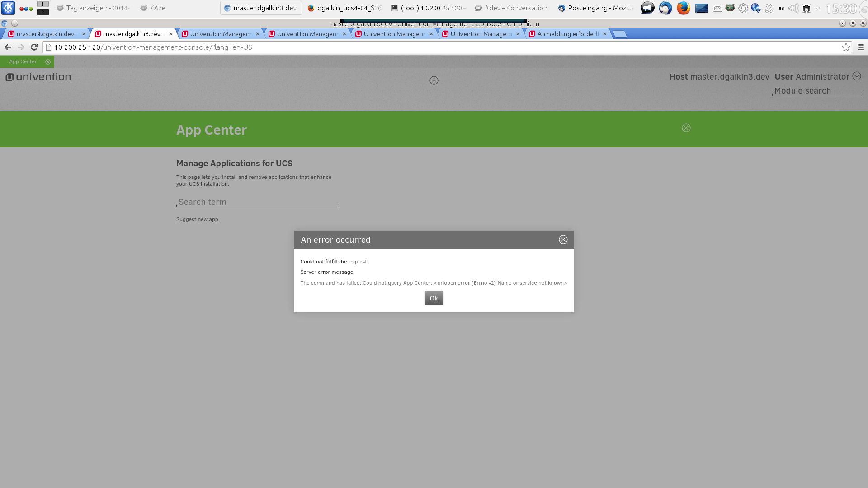Close the App Center tab in gray tab strip
Image resolution: width=868 pixels, height=488 pixels.
(x=48, y=62)
